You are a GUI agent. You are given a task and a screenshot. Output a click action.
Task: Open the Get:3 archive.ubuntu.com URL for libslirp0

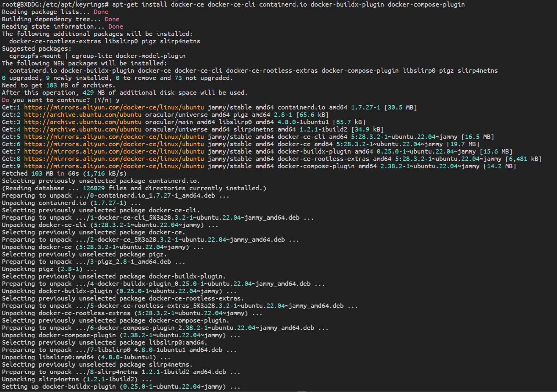83,122
